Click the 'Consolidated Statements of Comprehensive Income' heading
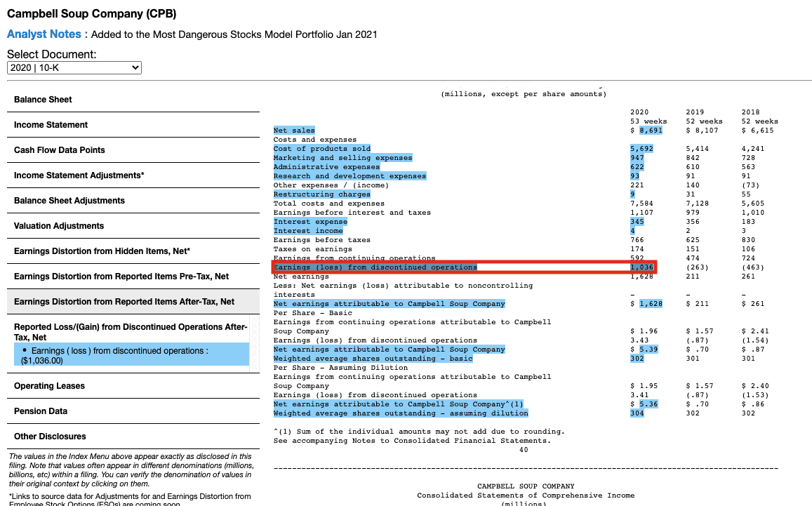The height and width of the screenshot is (506, 812). (x=526, y=495)
